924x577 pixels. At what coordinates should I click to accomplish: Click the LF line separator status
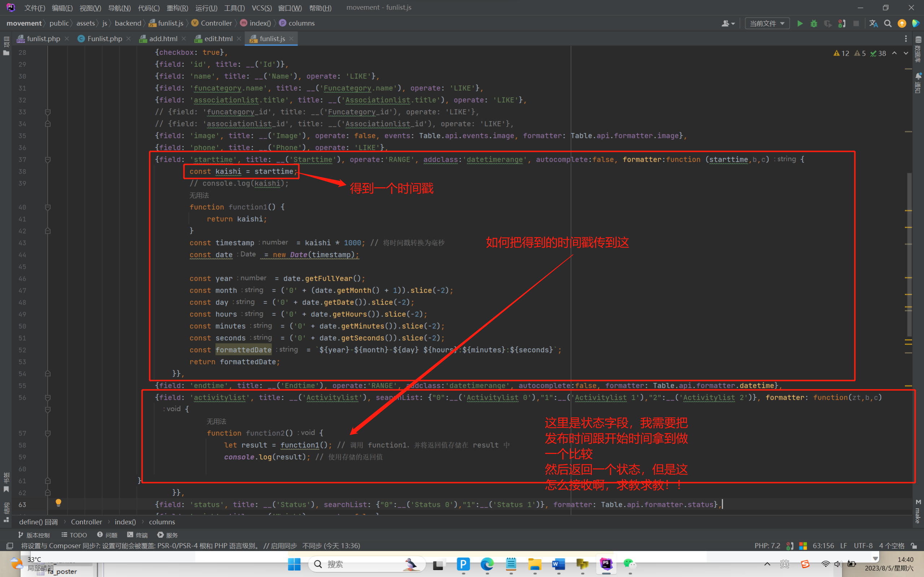point(844,546)
